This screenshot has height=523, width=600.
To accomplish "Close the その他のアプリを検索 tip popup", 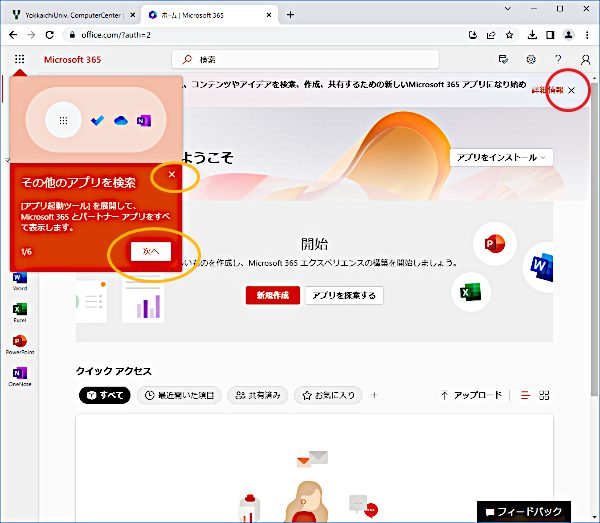I will tap(172, 174).
